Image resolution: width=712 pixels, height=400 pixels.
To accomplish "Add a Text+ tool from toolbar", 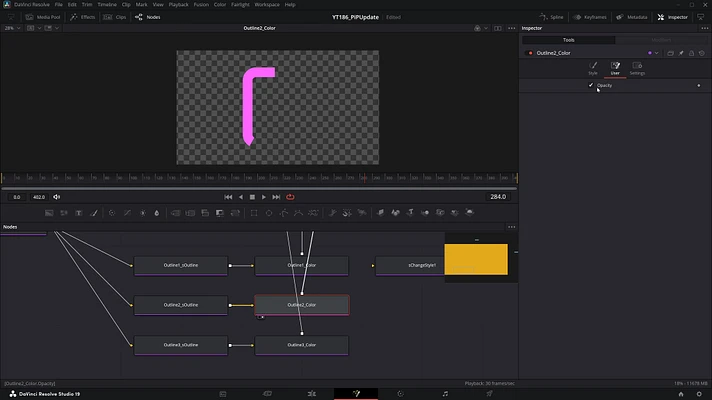I will [79, 213].
